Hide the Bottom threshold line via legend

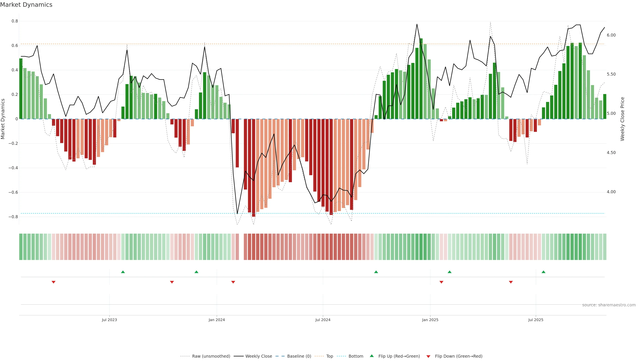click(x=356, y=356)
